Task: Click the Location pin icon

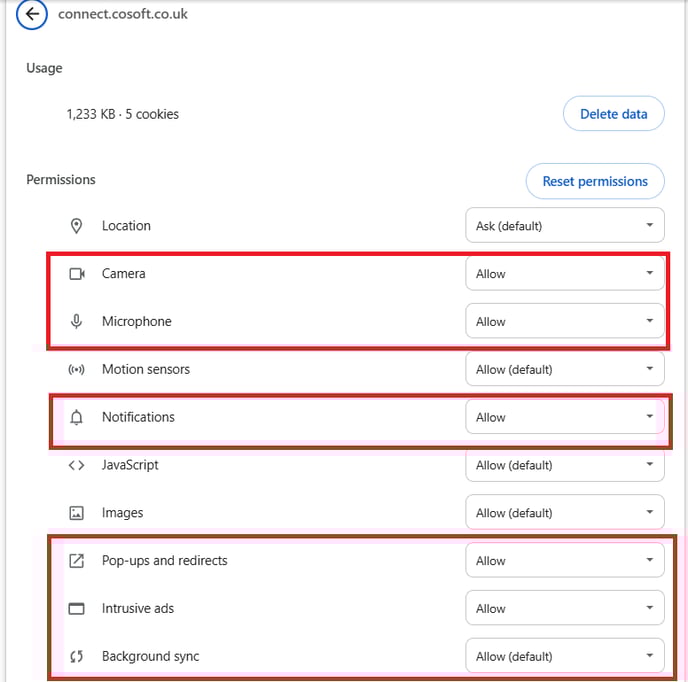Action: (76, 226)
